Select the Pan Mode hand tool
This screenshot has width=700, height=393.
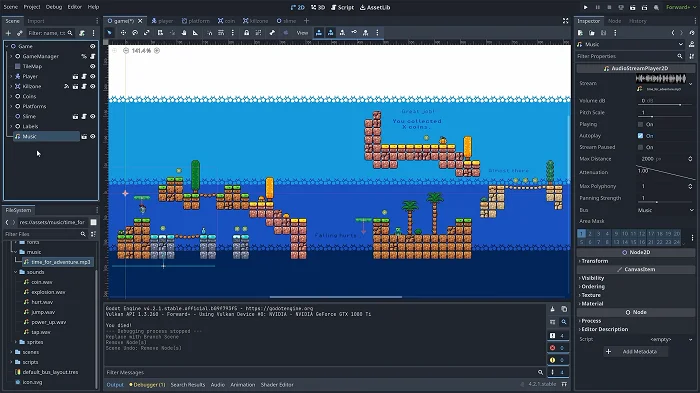184,33
